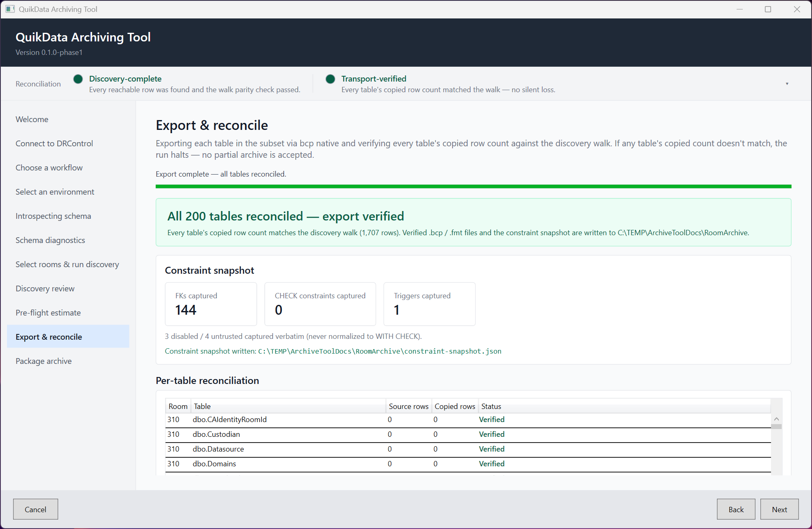This screenshot has height=529, width=812.
Task: Select the dbo.Datasource table row
Action: click(x=468, y=449)
